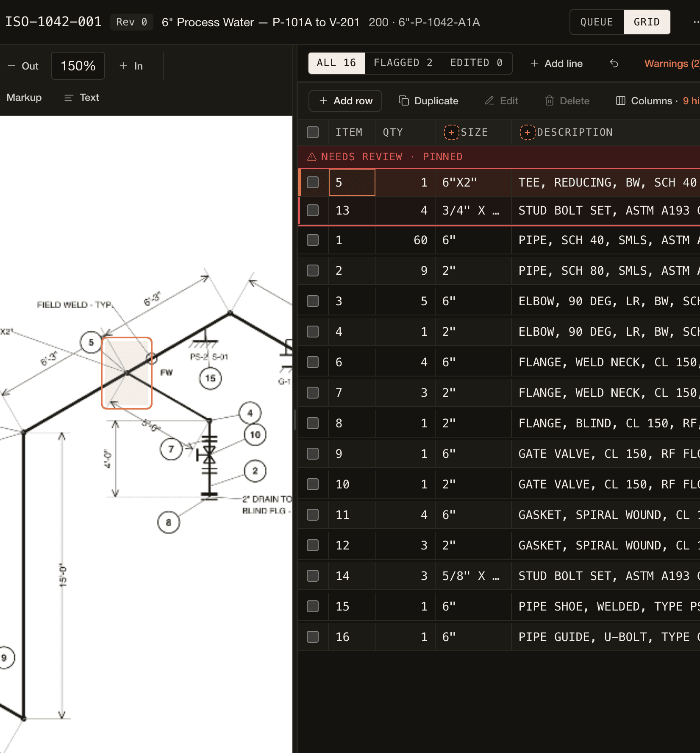
Task: Tick the checkbox for item 16 pipe guide
Action: 313,637
